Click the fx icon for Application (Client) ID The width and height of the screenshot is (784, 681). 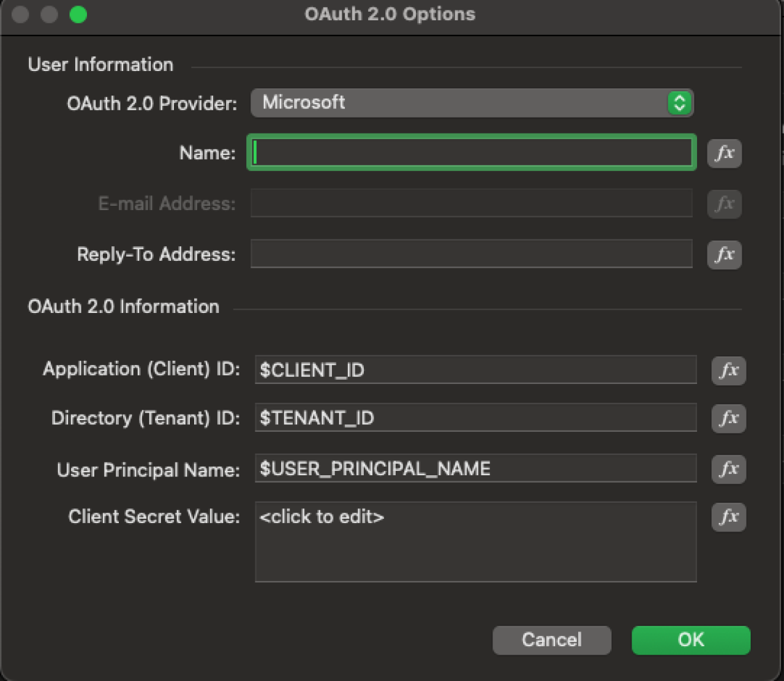tap(728, 370)
